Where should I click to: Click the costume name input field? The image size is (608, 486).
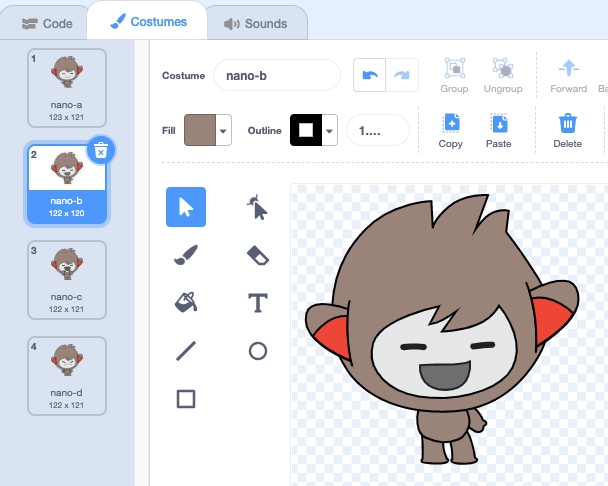[277, 76]
